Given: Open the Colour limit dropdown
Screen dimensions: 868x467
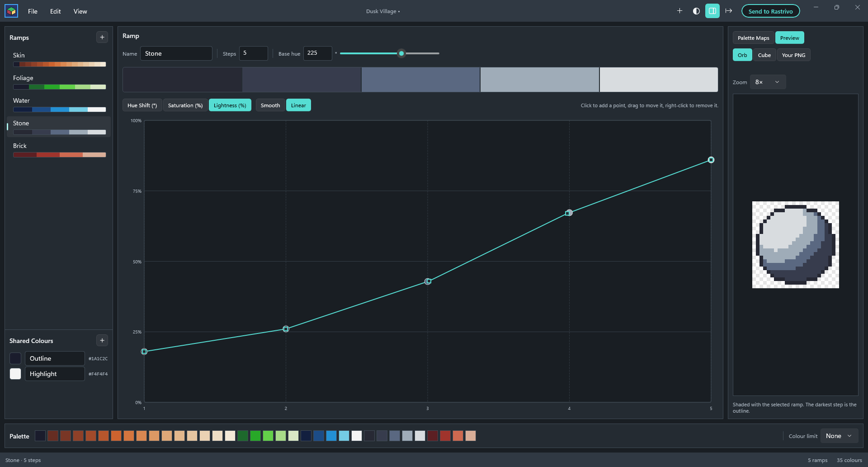Looking at the screenshot, I should pos(839,436).
